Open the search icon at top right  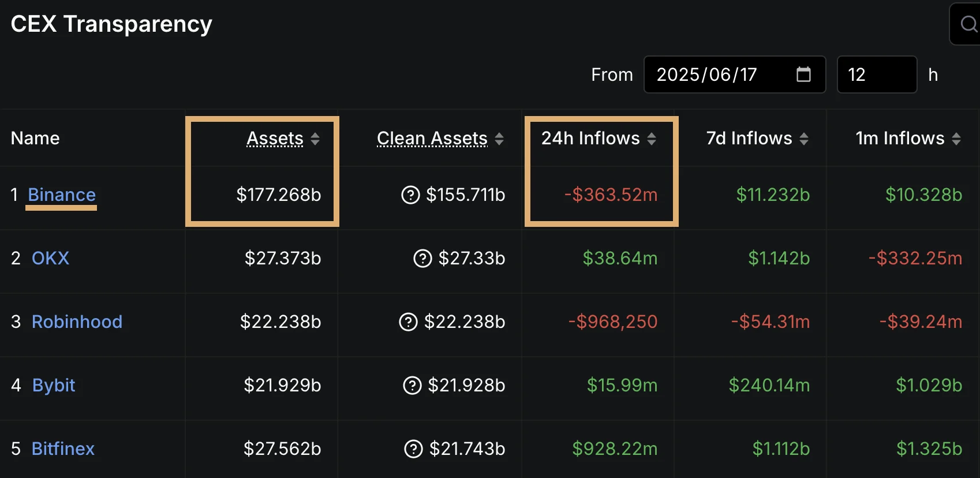click(968, 24)
